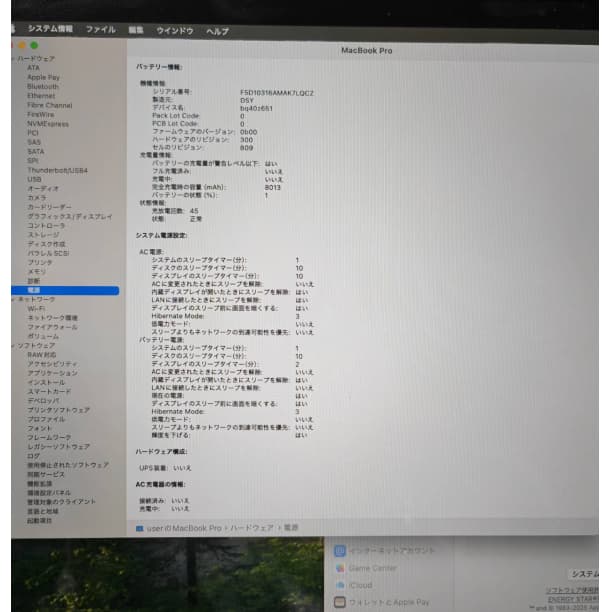Click the ハードウェア segment in the path bar

click(x=252, y=528)
